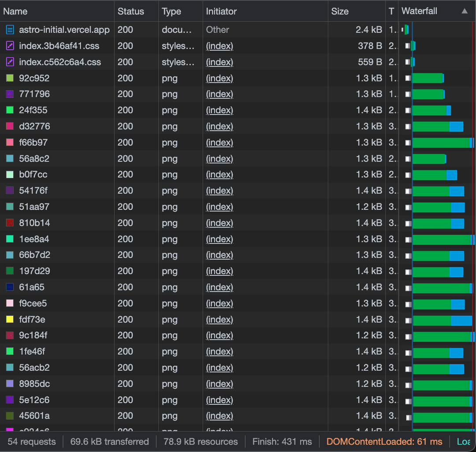Click the document icon beside astro-initial.vercel.app
Screen dimensions: 476x452
pyautogui.click(x=10, y=30)
